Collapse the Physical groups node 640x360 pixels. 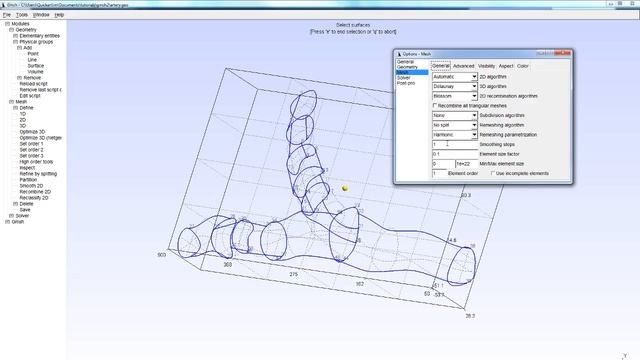(x=16, y=42)
